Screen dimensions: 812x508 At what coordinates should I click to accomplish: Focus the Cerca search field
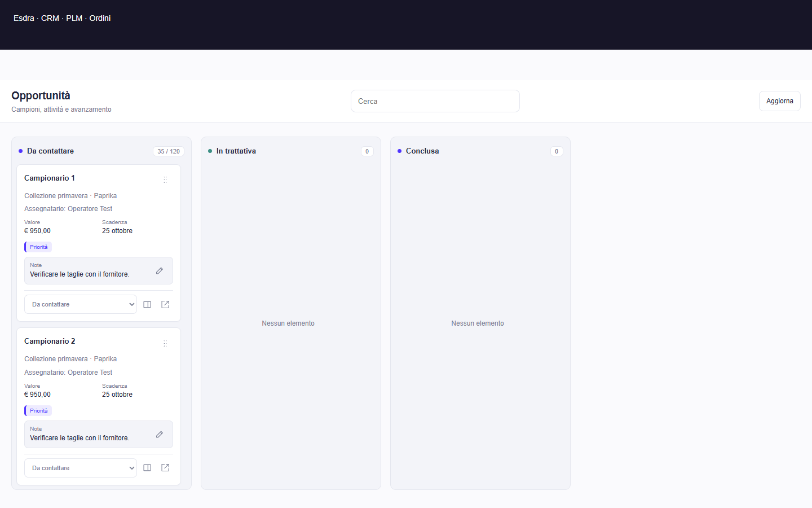click(435, 101)
